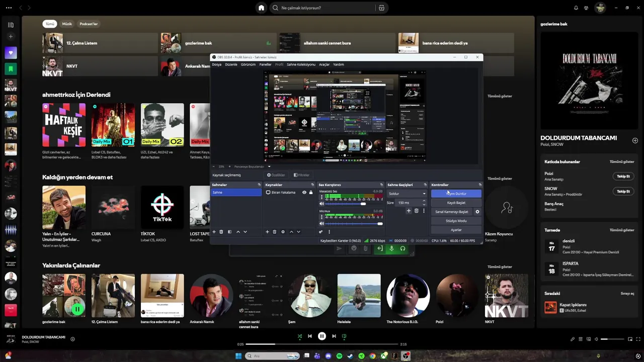Open Spotify browse icon in search bar

(381, 8)
